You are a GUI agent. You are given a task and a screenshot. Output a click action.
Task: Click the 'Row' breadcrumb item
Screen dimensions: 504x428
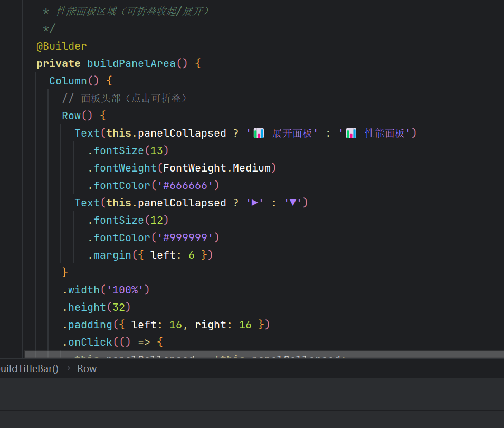click(87, 368)
